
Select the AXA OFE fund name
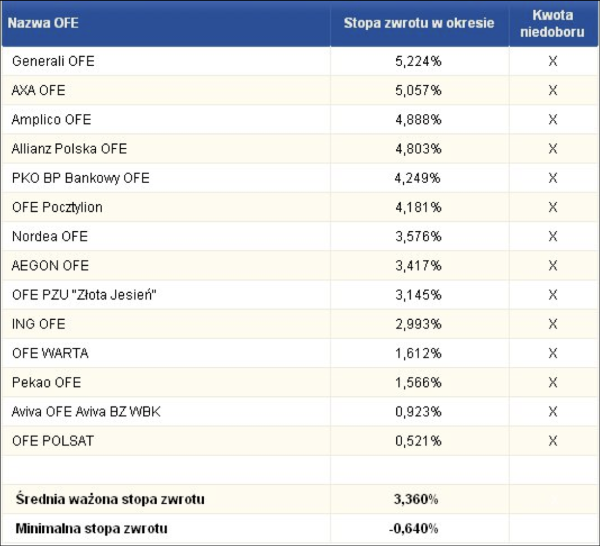[38, 90]
